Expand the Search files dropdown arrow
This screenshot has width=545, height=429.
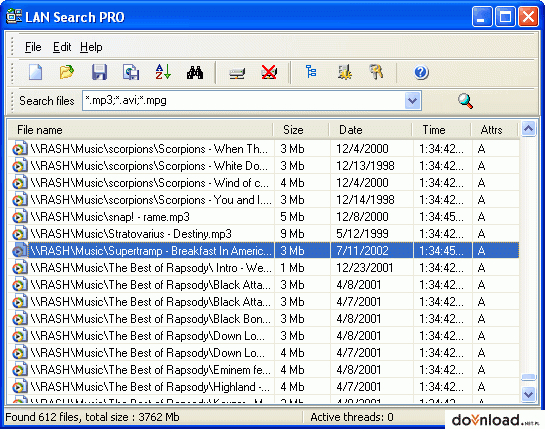click(413, 101)
